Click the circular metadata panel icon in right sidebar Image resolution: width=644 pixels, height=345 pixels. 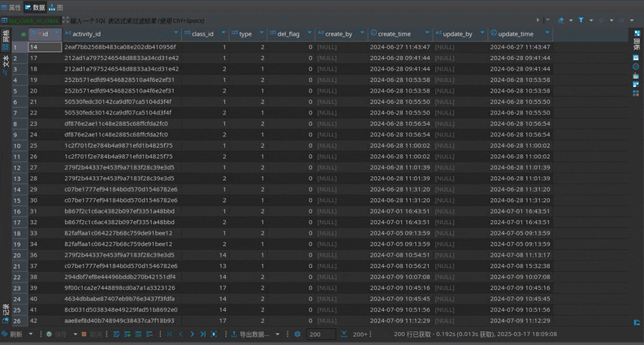(636, 67)
